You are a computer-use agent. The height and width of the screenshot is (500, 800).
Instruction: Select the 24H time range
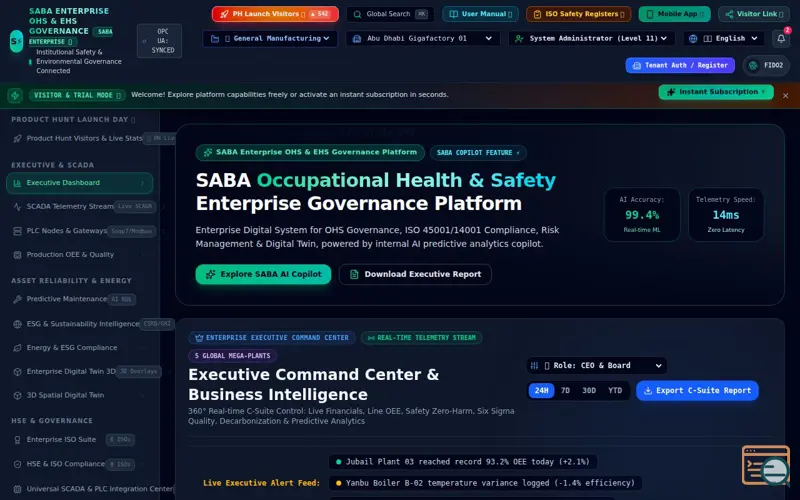pyautogui.click(x=541, y=390)
